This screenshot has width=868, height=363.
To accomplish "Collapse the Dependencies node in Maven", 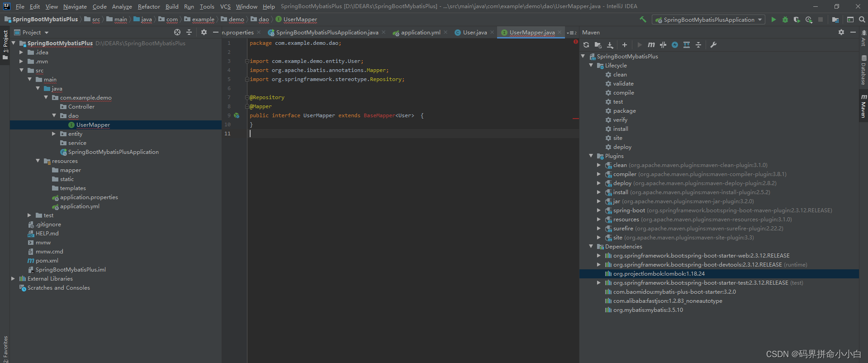I will [x=591, y=247].
